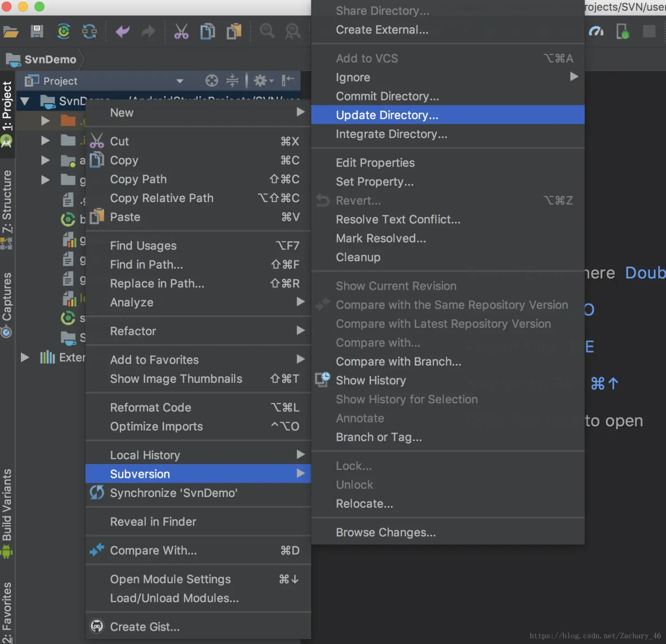
Task: Click the Copy toolbar icon
Action: (x=207, y=32)
